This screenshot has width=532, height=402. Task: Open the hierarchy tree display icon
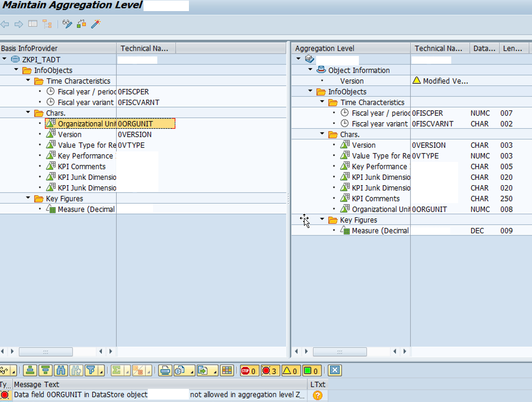(47, 24)
